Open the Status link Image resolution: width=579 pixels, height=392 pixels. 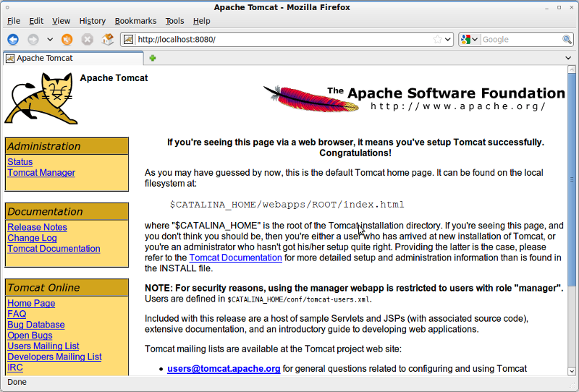point(20,162)
